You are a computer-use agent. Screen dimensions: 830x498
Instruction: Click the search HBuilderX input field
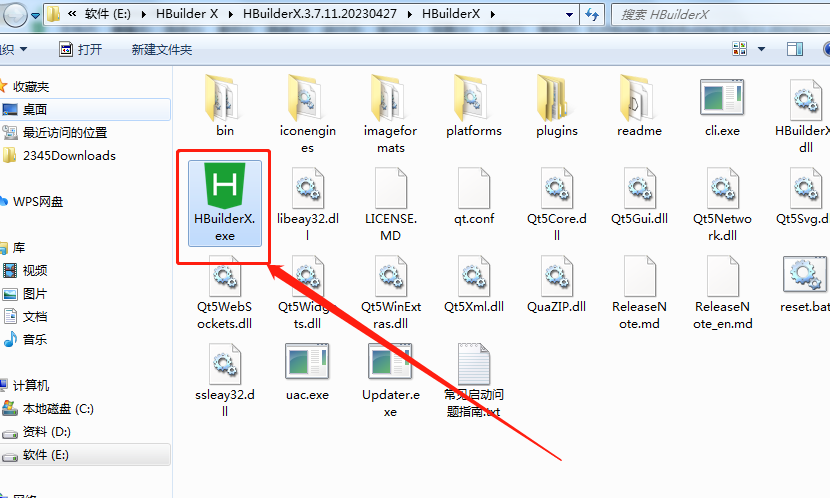720,14
